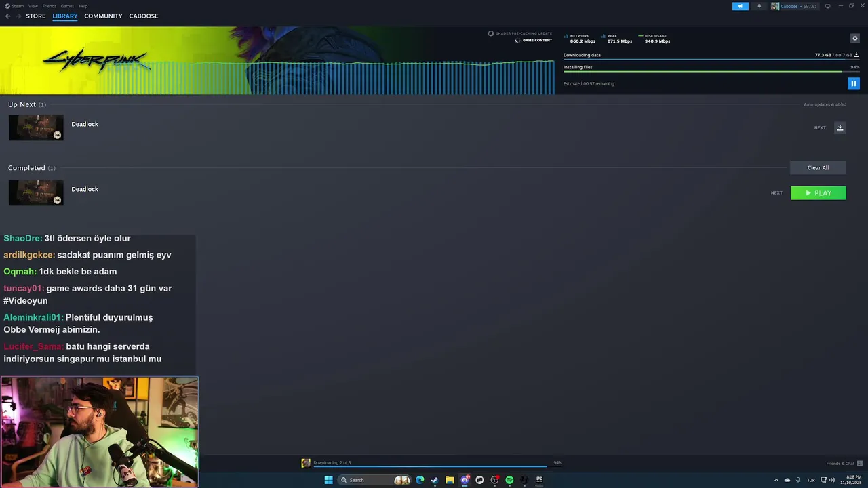868x488 pixels.
Task: Play the completed Deadlock game
Action: click(818, 193)
